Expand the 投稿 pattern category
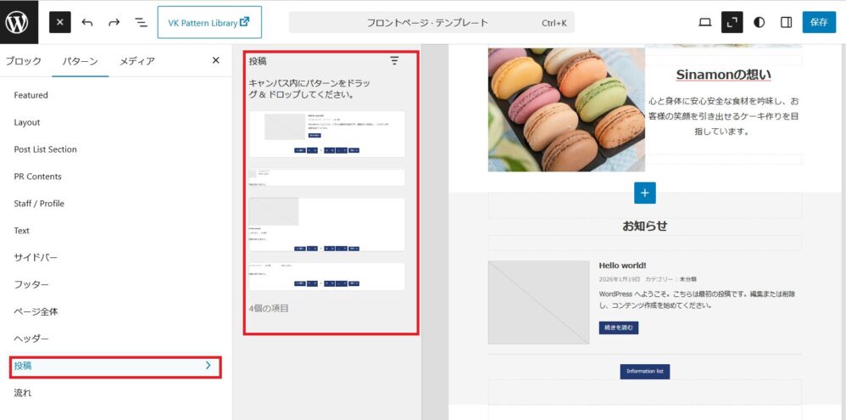This screenshot has width=868, height=420. [x=114, y=366]
